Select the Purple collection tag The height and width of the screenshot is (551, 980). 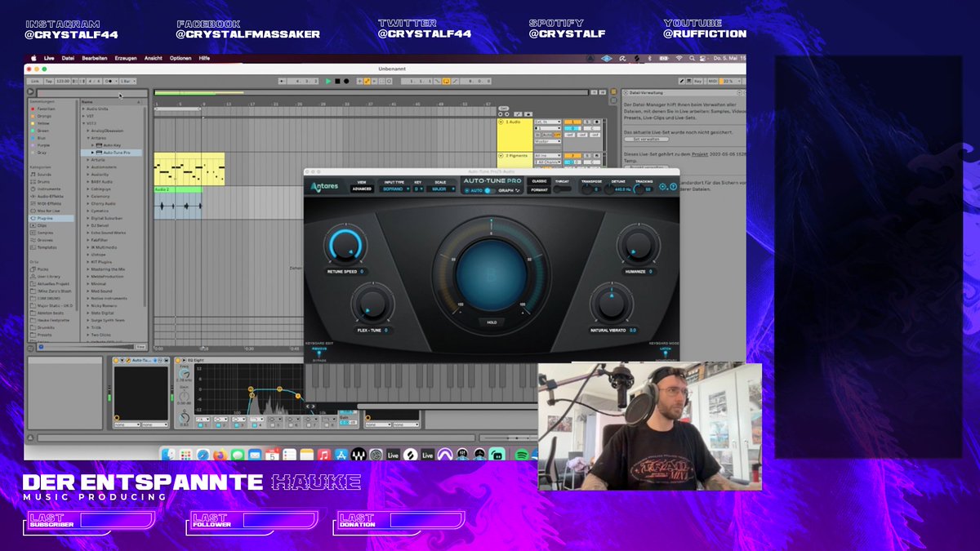42,144
